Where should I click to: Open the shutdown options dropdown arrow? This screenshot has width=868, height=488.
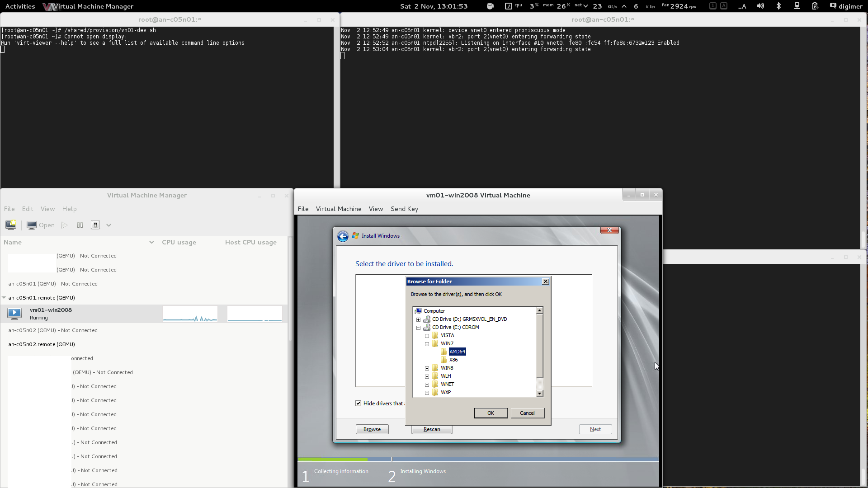click(108, 225)
